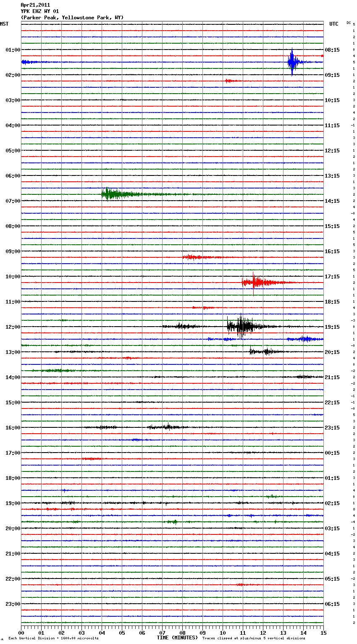This screenshot has width=357, height=644.
Task: Select the 13:00 MST time label
Action: point(13,352)
